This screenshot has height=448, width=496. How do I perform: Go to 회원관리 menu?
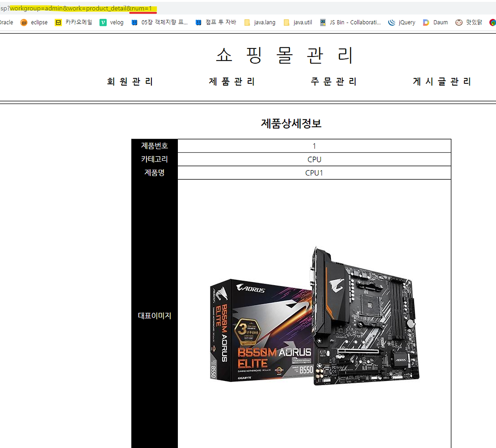tap(130, 81)
